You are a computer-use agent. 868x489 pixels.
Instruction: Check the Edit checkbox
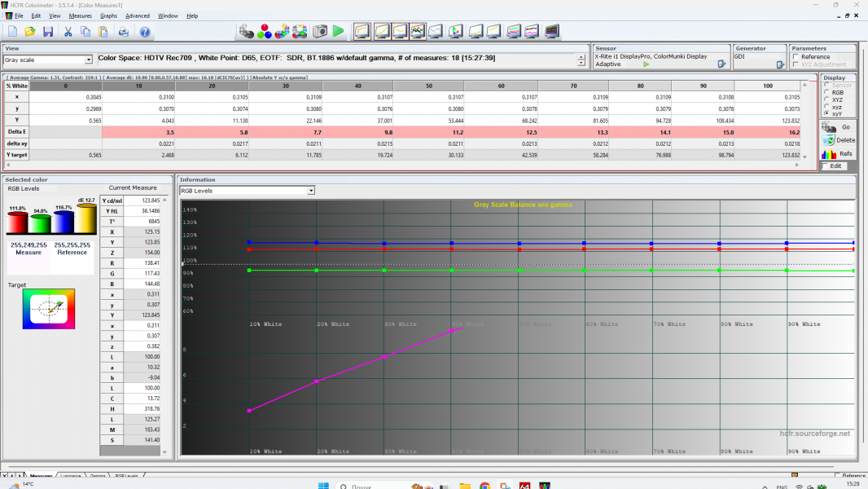point(826,166)
